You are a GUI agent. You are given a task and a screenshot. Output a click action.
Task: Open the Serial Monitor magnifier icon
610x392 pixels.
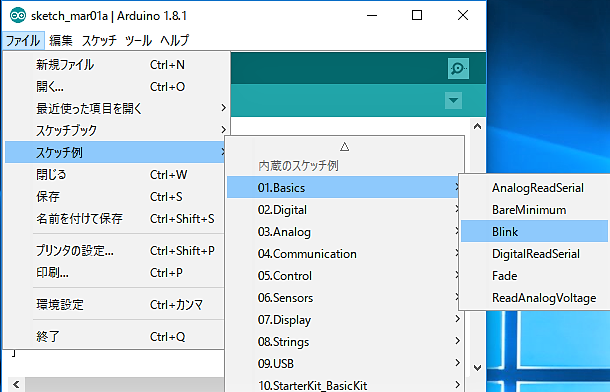458,68
